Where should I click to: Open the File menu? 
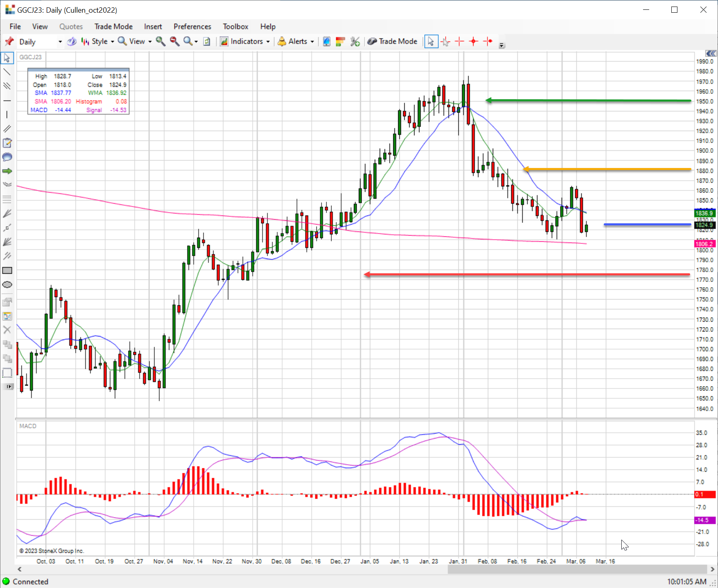tap(15, 27)
